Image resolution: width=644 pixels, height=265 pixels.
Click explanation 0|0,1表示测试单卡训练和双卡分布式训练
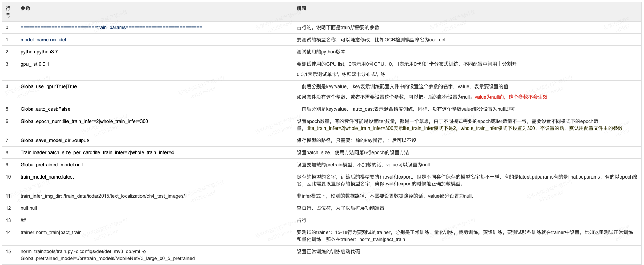(x=341, y=74)
